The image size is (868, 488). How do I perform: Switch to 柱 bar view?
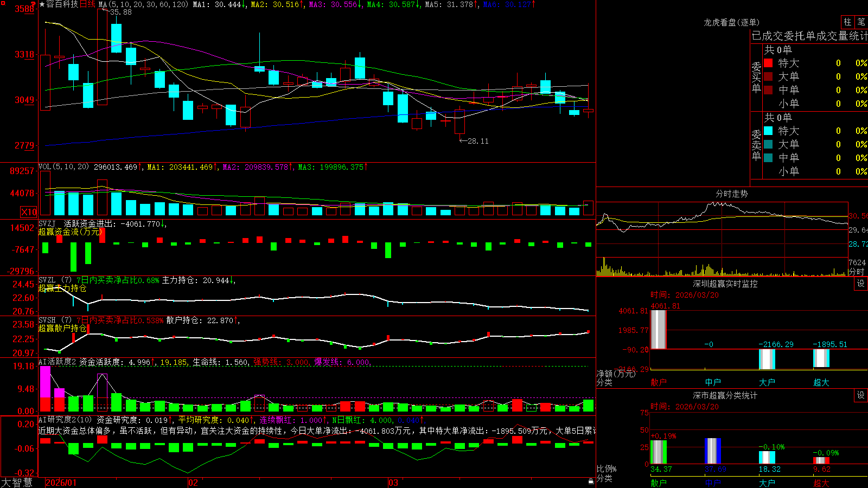point(847,22)
